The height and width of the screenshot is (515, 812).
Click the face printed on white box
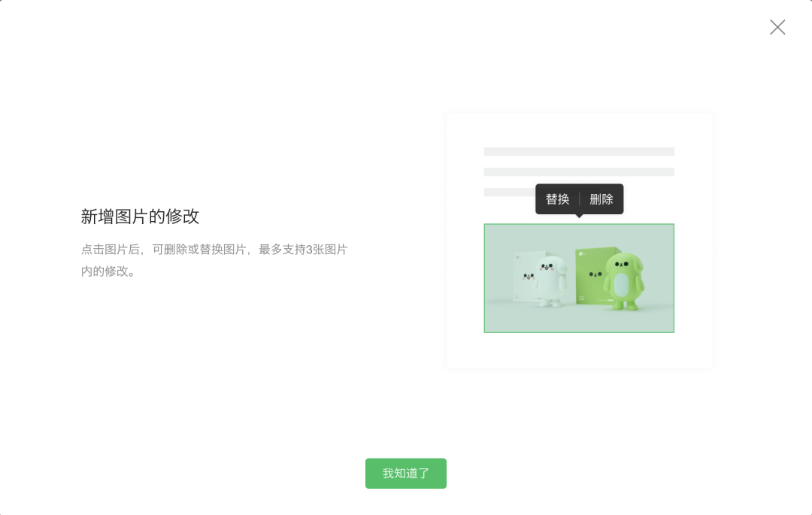(x=528, y=277)
